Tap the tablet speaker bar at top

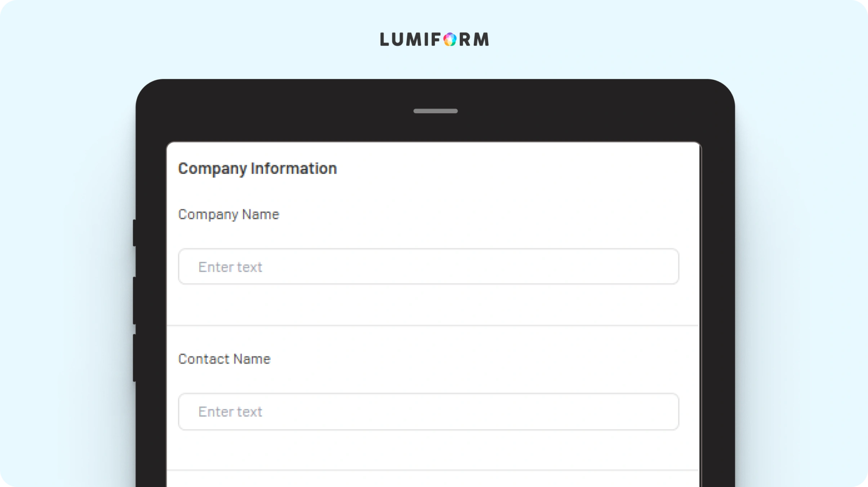435,111
